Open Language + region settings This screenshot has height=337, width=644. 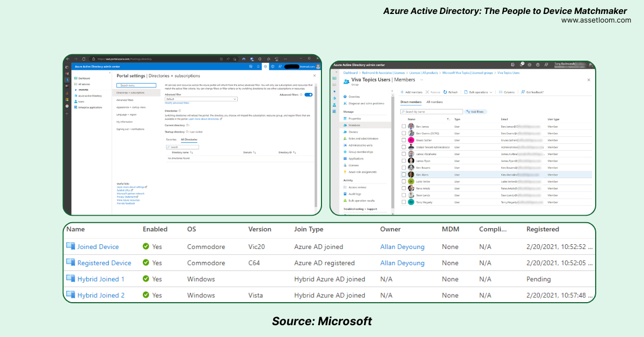[x=127, y=114]
